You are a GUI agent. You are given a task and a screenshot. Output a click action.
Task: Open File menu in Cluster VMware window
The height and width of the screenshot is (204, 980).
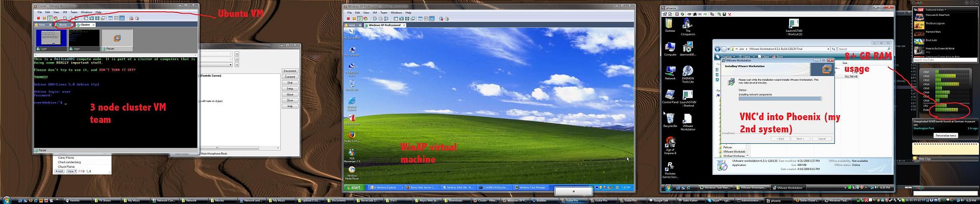39,12
